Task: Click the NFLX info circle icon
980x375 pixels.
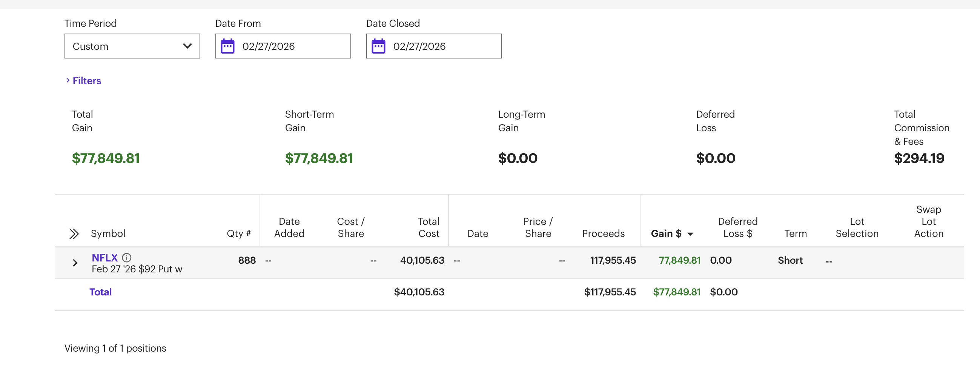Action: click(x=127, y=257)
